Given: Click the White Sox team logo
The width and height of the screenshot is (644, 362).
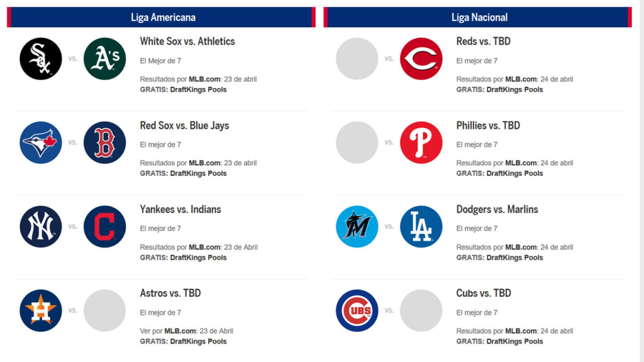Looking at the screenshot, I should click(41, 58).
